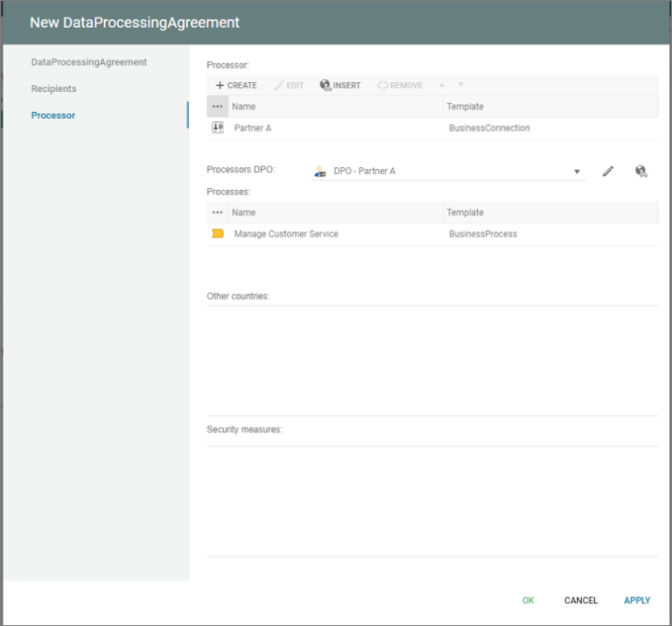Select the Manage Customer Service process row

coord(286,234)
